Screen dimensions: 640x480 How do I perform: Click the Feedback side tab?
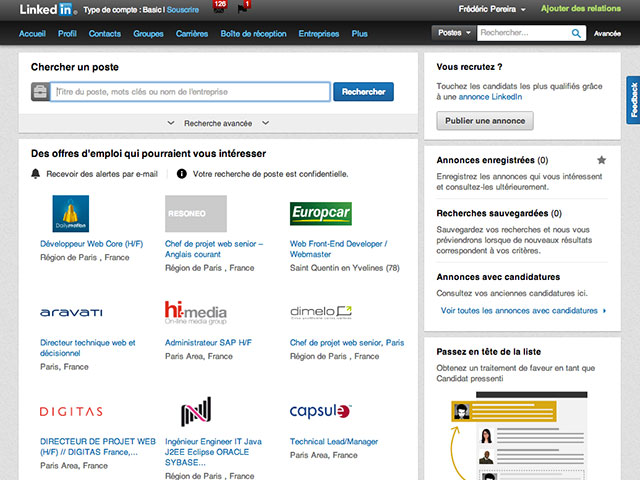pos(633,100)
